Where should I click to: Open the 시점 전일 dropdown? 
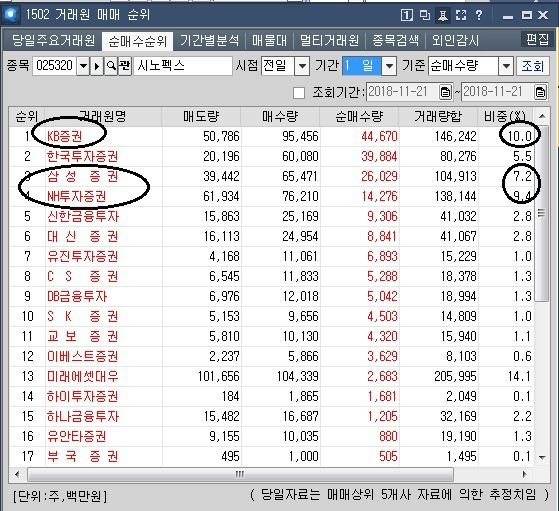(302, 66)
